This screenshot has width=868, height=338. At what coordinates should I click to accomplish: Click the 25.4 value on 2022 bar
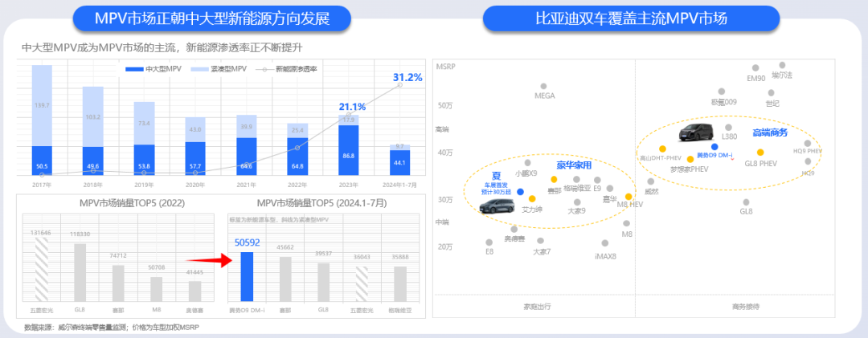(298, 131)
